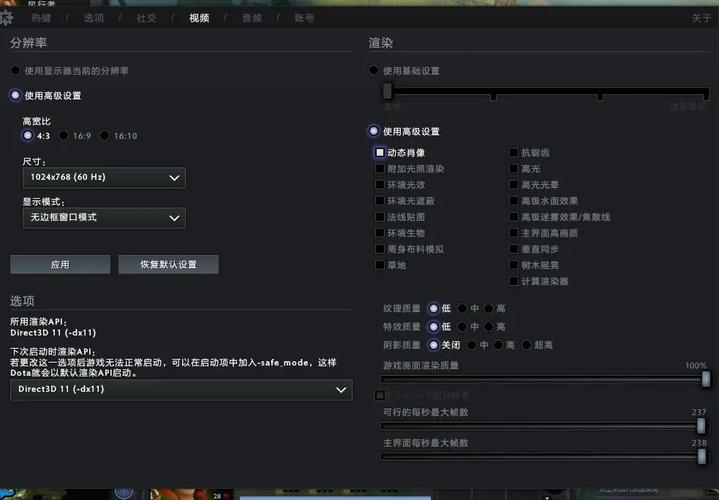Set 特效质量 to 中

point(463,327)
